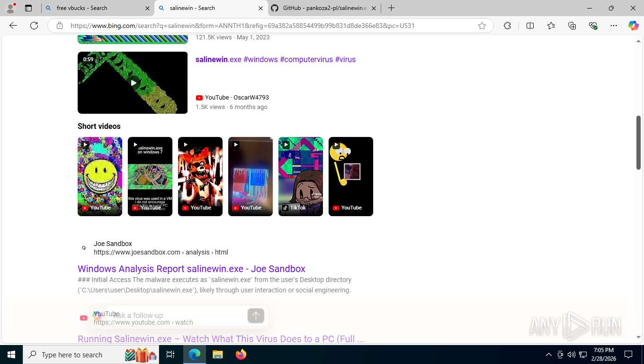Open the TikTok short video
This screenshot has height=364, width=644.
pos(301,176)
